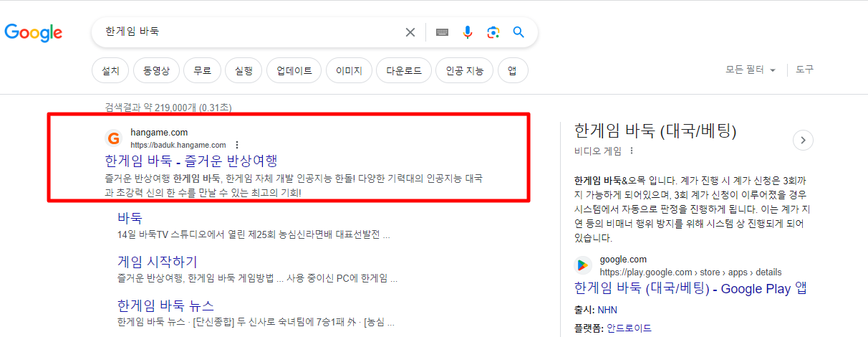Open three-dot menu next to 비디오 게임
Image resolution: width=868 pixels, height=337 pixels.
tap(632, 151)
